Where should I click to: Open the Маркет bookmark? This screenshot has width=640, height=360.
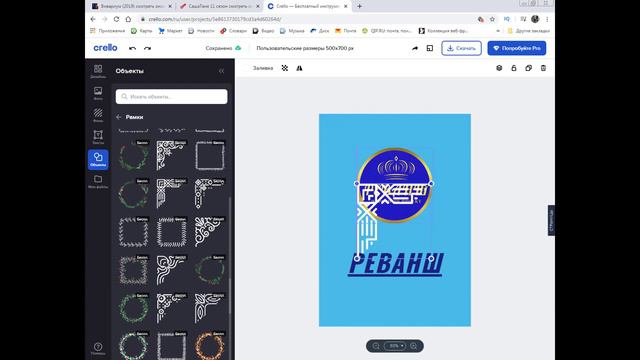coord(171,31)
